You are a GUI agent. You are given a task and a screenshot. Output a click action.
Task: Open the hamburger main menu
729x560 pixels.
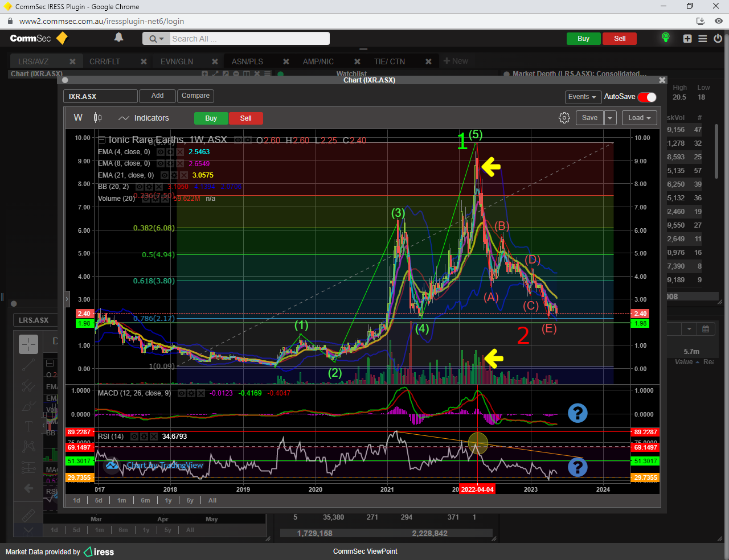(702, 39)
